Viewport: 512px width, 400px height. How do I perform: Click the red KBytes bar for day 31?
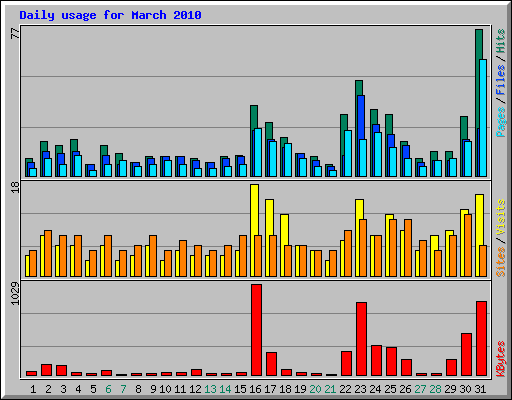click(x=481, y=338)
